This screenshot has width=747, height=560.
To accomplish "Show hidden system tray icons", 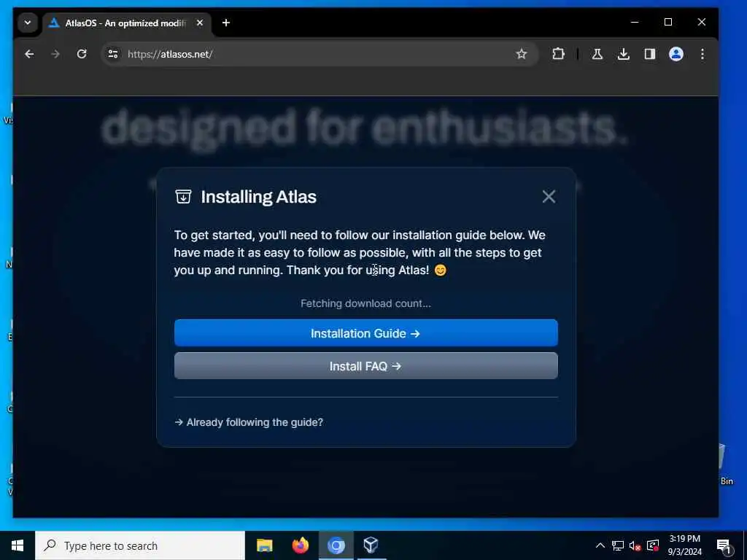I will [x=600, y=545].
